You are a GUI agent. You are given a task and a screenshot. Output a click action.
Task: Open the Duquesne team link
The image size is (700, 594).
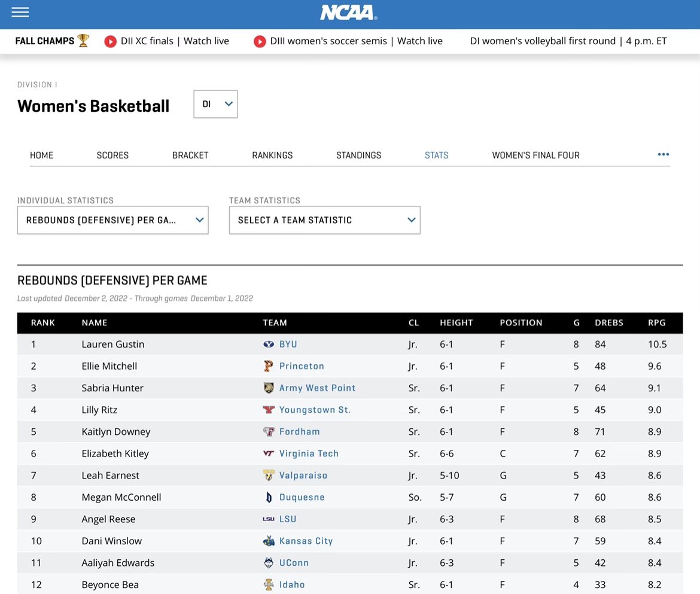coord(302,497)
